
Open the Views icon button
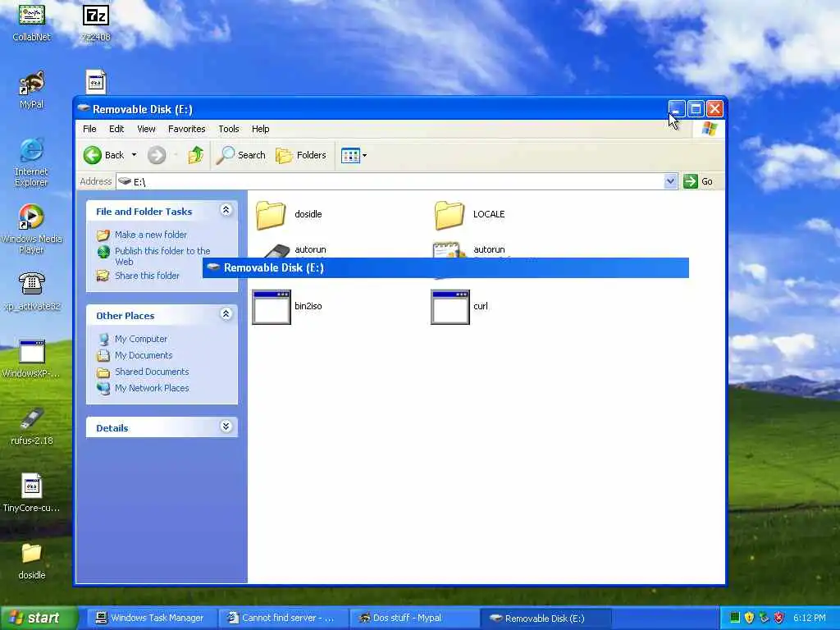350,156
